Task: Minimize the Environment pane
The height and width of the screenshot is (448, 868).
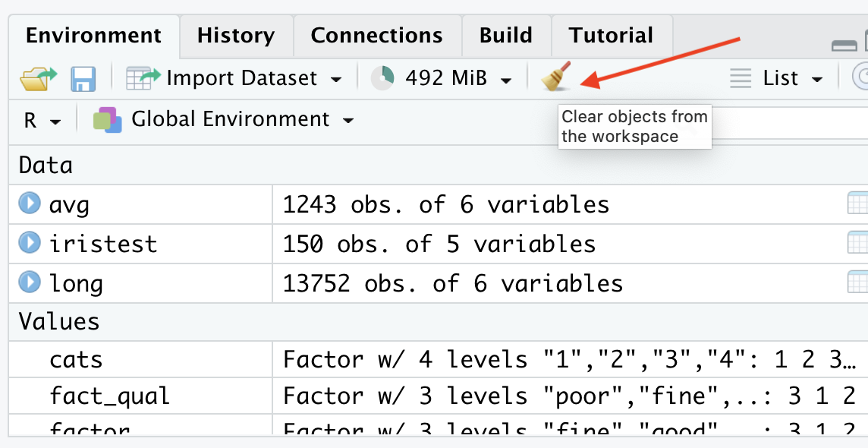Action: coord(844,46)
